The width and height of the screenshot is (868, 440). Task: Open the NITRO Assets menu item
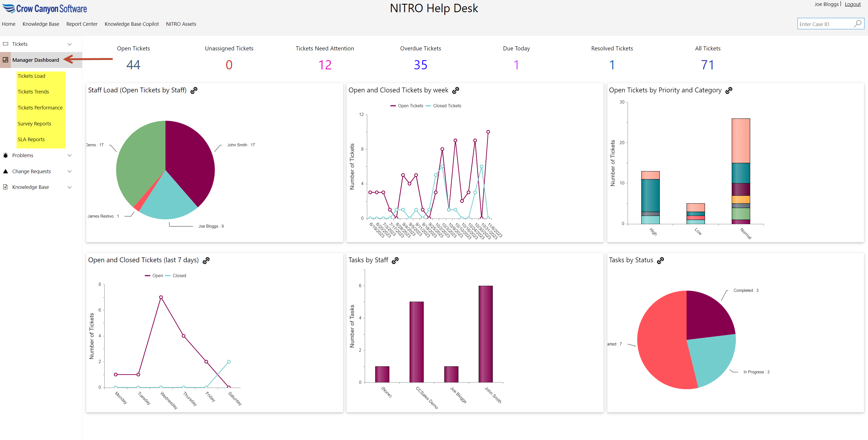181,24
